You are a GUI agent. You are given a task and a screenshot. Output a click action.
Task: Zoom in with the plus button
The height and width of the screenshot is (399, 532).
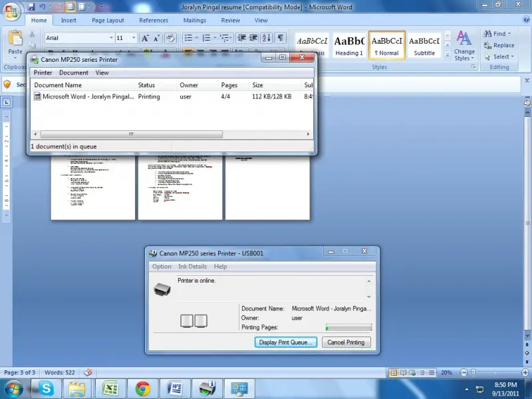525,372
